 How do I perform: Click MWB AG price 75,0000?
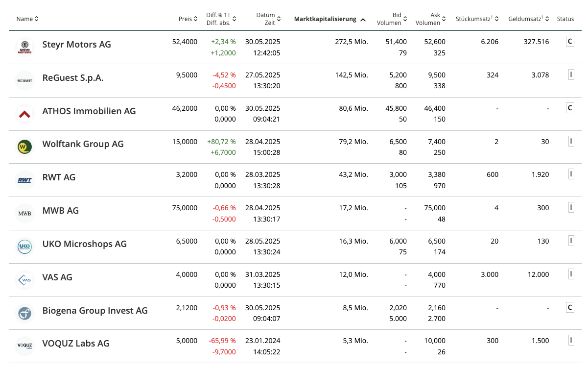tap(185, 208)
